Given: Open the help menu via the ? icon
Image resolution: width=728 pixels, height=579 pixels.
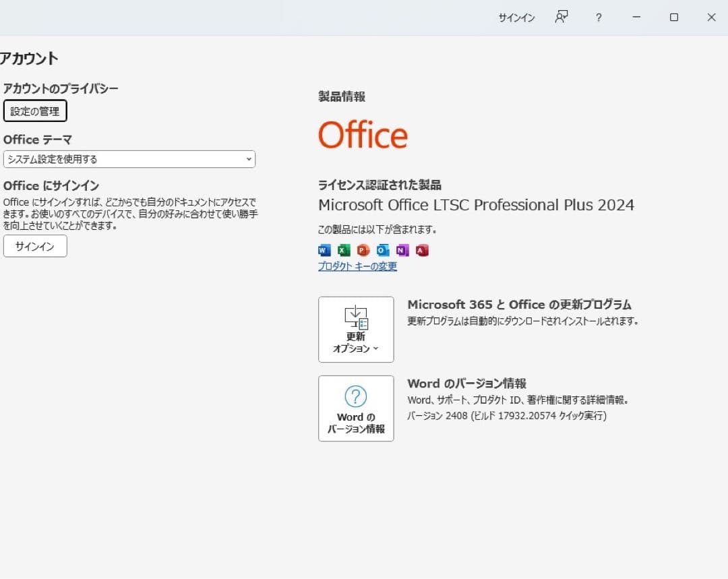Looking at the screenshot, I should [599, 18].
